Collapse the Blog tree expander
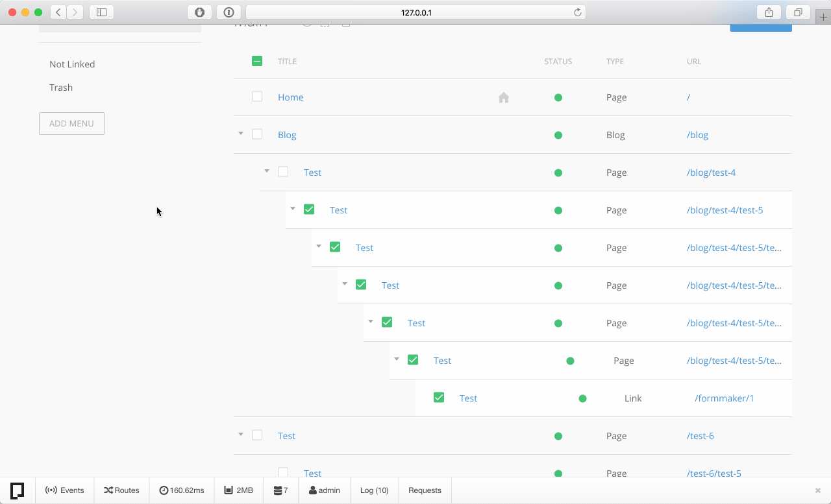 240,133
